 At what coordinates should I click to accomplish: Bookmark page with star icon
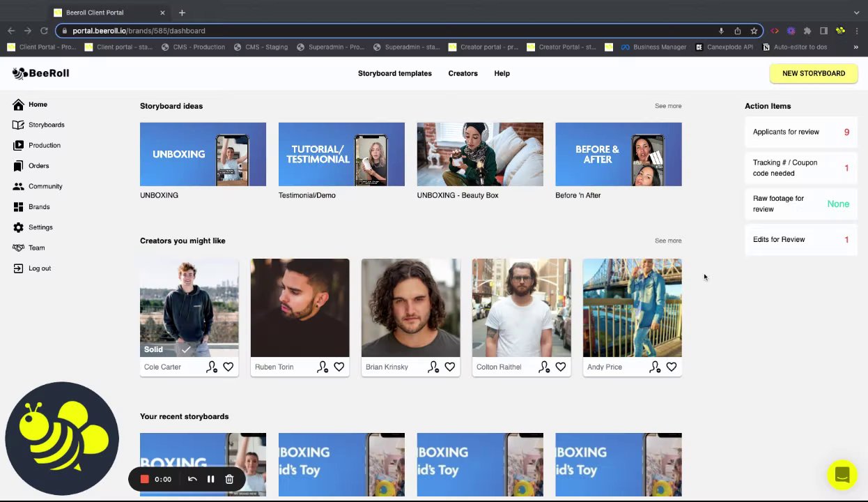tap(754, 31)
